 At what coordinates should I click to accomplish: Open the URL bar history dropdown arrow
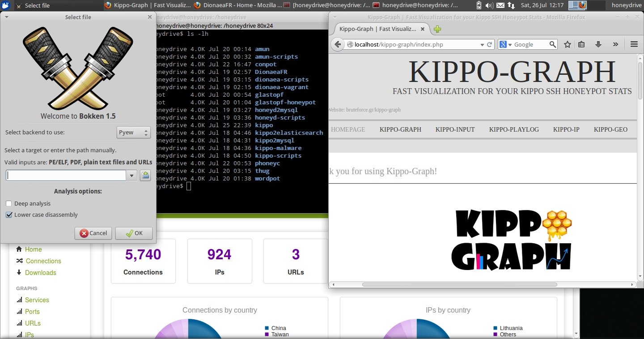click(x=482, y=44)
